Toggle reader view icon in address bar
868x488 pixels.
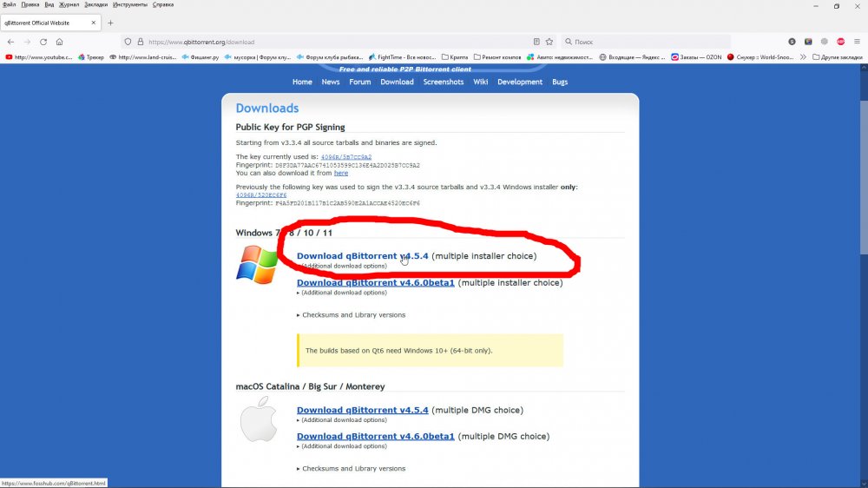coord(536,42)
